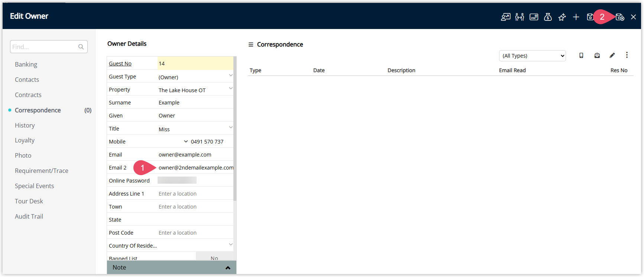This screenshot has width=644, height=277.
Task: Click the Email 2 field value
Action: click(x=196, y=168)
